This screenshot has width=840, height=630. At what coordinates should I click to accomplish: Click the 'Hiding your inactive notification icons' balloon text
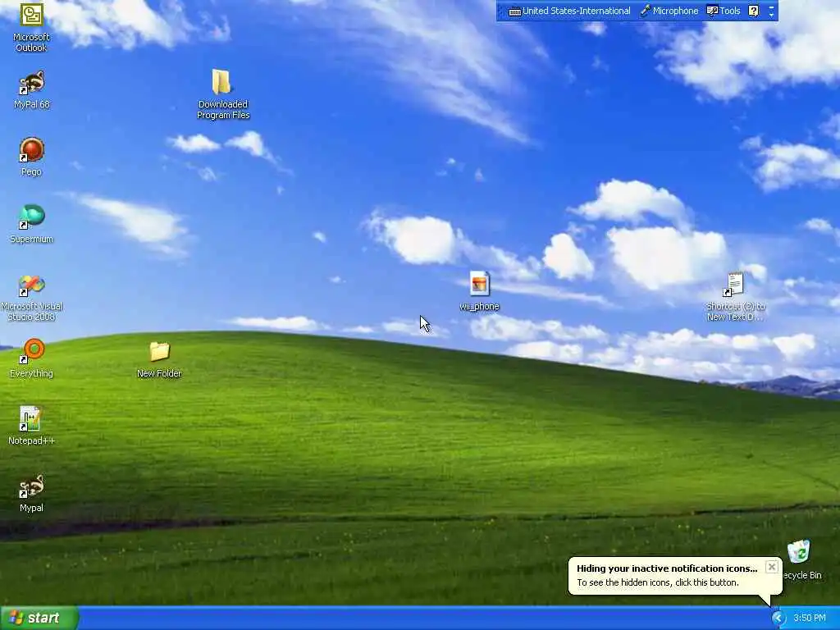click(667, 568)
